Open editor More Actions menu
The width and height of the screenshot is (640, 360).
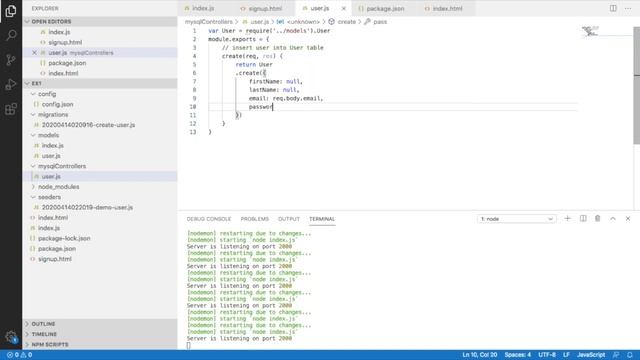628,8
